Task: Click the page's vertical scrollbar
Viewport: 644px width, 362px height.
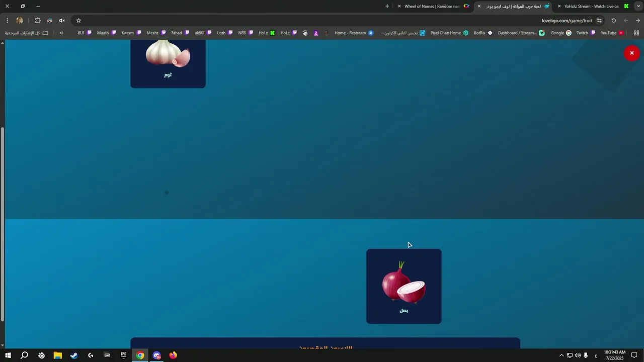Action: coord(3,224)
